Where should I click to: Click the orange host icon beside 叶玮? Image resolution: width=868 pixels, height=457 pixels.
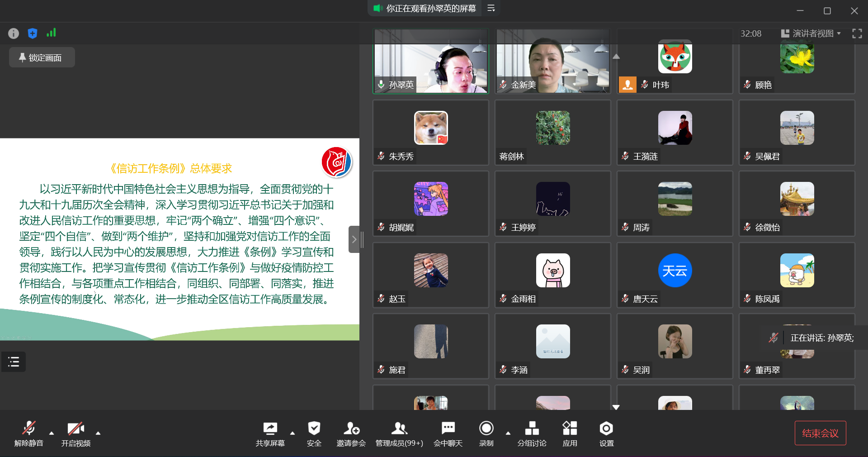click(627, 85)
